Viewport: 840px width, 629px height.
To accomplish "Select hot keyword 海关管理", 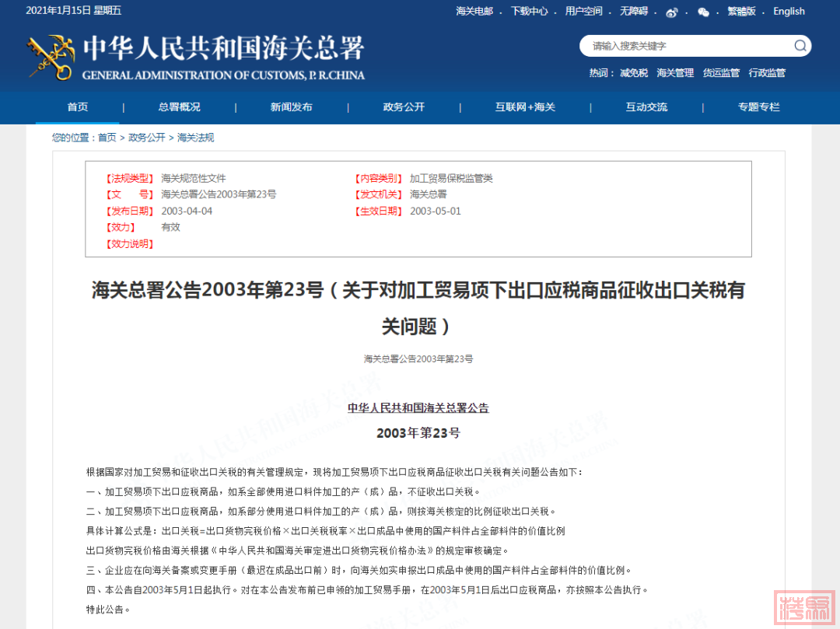I will click(675, 73).
